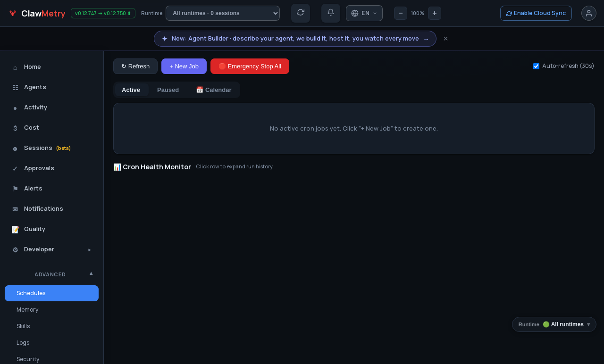Click the Emergency Stop All button
The image size is (604, 364).
[x=250, y=66]
